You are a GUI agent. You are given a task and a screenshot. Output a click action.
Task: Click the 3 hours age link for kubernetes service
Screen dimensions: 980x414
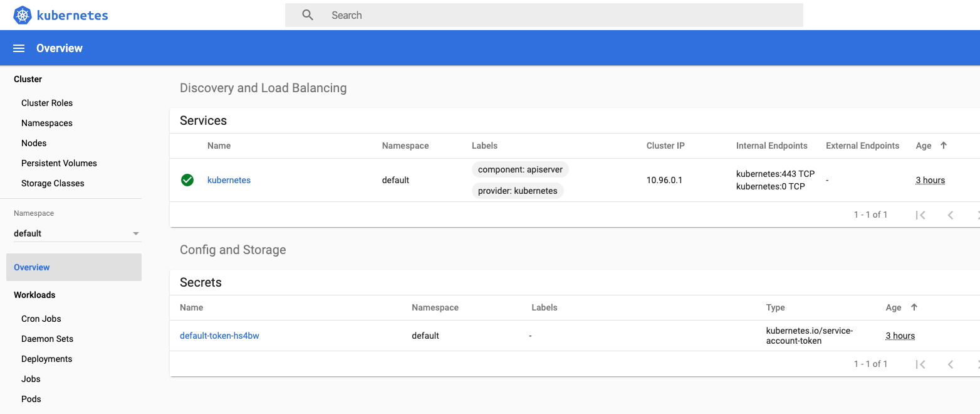(x=930, y=179)
